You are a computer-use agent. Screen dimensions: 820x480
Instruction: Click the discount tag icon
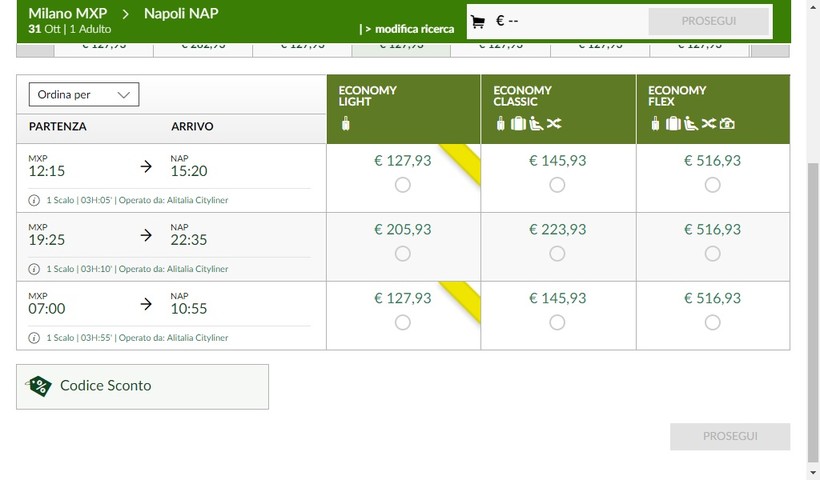(x=40, y=386)
